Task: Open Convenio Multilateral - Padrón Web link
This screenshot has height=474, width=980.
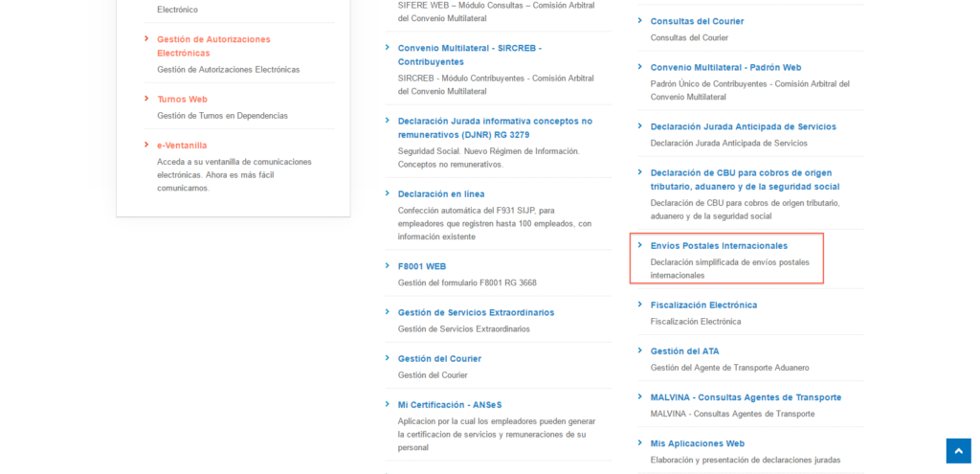Action: coord(725,68)
